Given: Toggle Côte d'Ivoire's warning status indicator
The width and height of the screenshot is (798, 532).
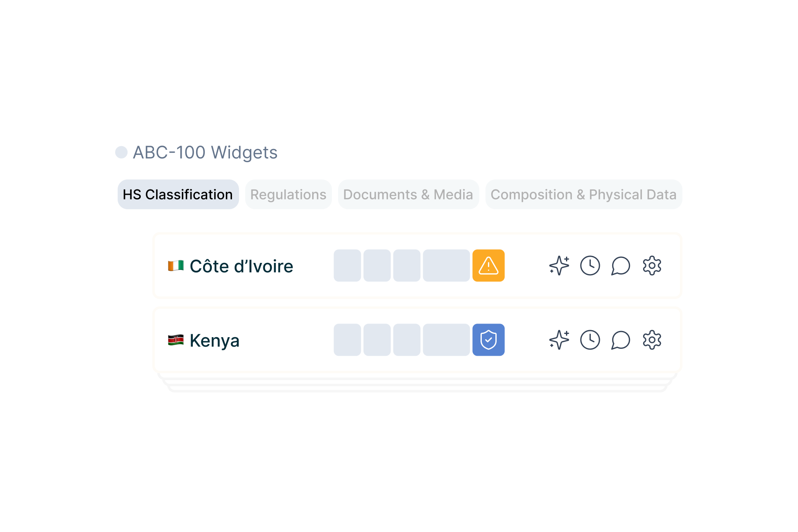Looking at the screenshot, I should click(489, 266).
